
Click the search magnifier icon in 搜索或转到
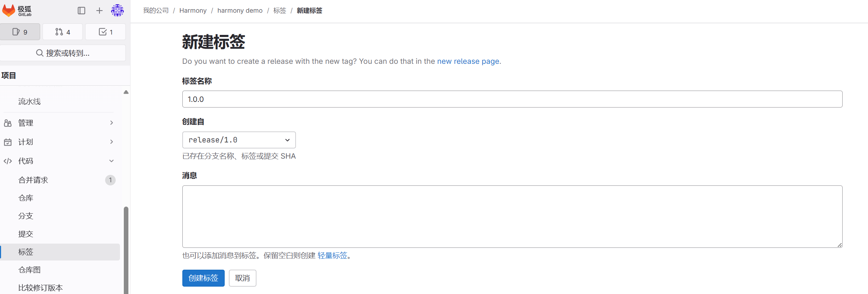point(40,53)
